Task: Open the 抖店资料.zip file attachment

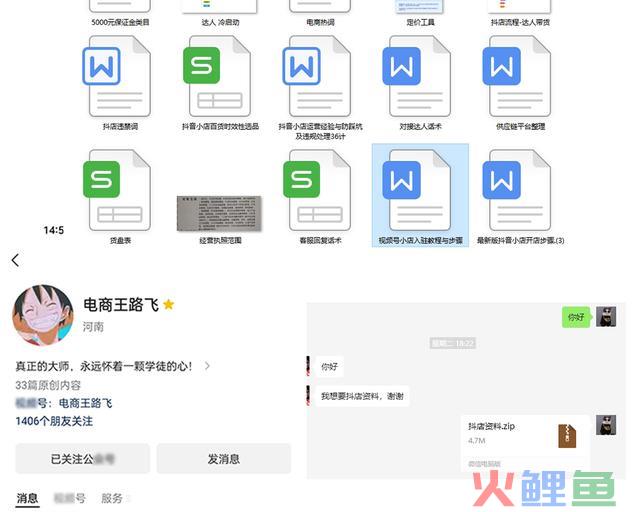Action: pos(525,444)
